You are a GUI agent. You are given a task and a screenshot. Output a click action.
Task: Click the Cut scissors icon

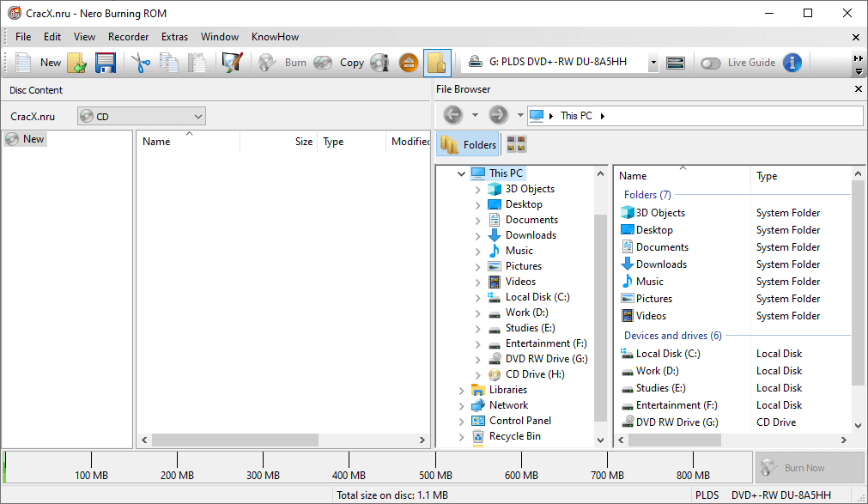(x=141, y=63)
